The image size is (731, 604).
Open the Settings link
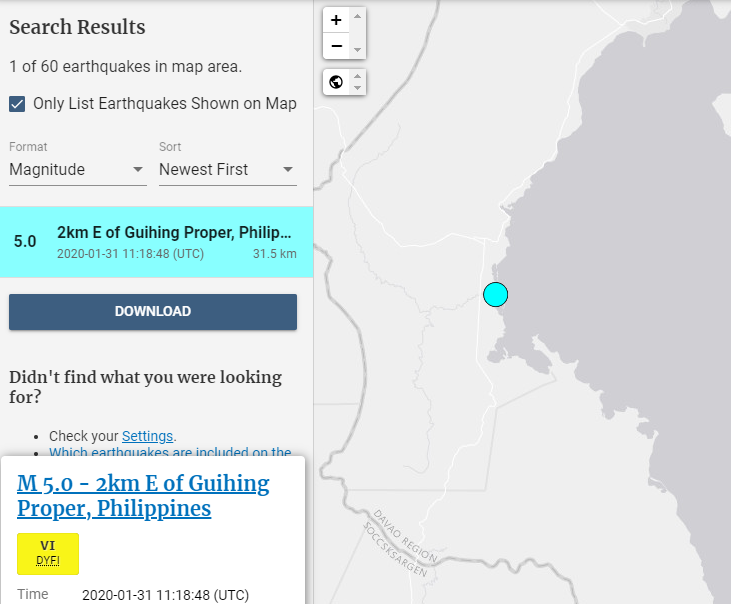147,436
